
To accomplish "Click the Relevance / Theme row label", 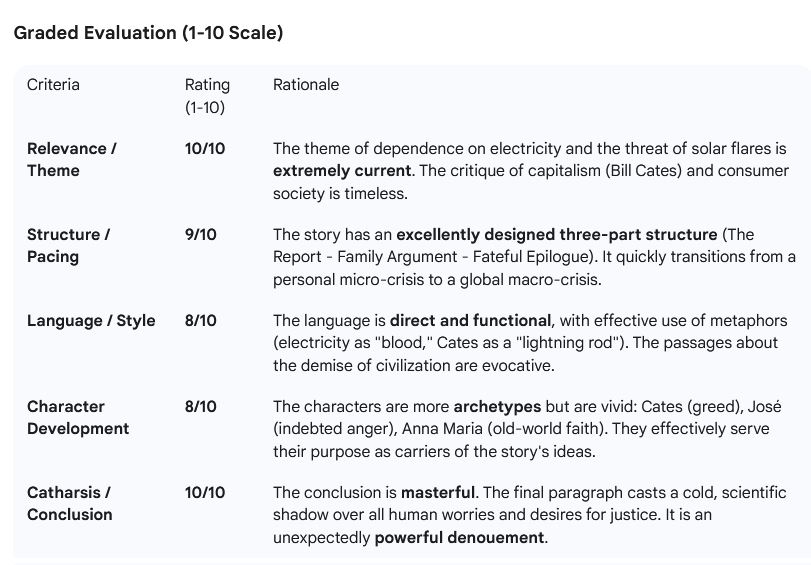I will point(72,159).
